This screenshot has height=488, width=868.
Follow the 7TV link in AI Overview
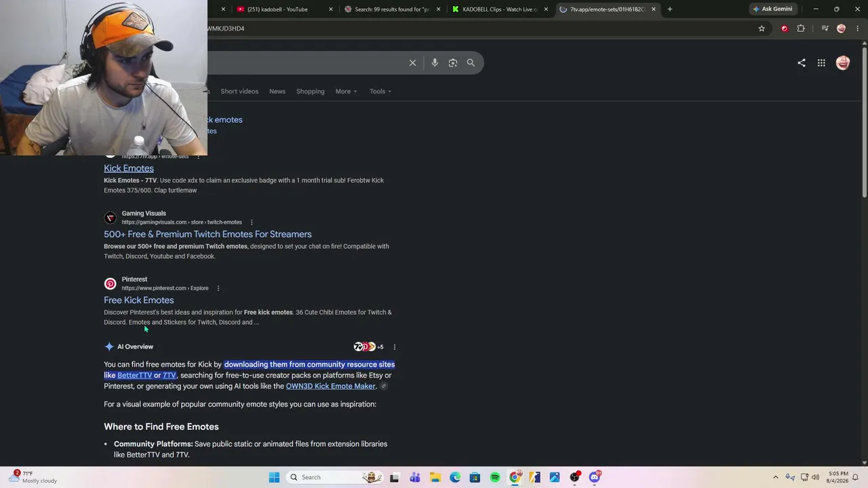point(170,375)
